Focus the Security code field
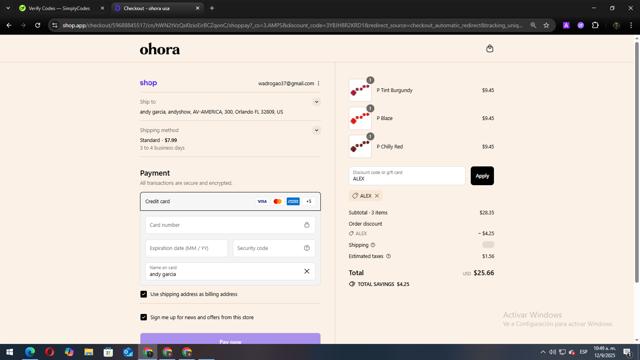640x360 pixels. coord(274,248)
